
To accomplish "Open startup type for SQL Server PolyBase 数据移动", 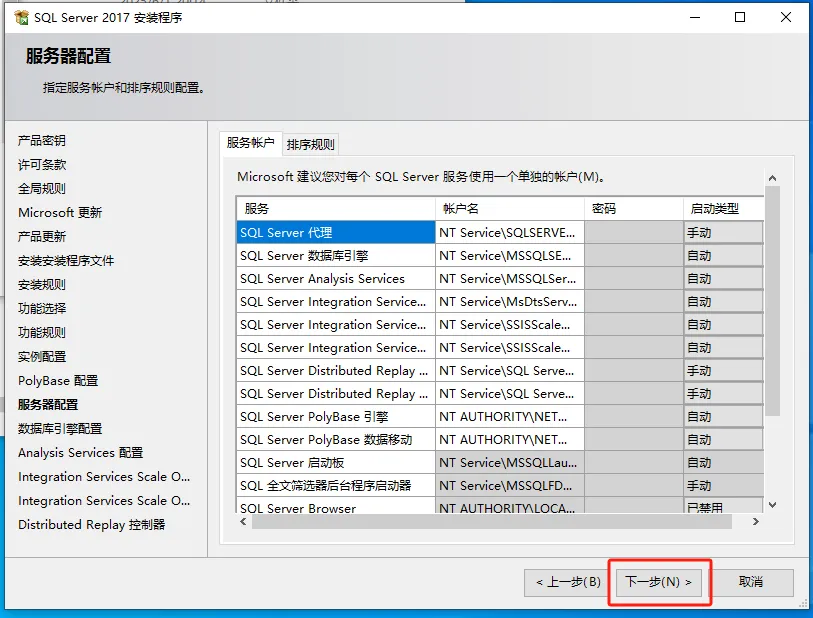I will coord(723,439).
